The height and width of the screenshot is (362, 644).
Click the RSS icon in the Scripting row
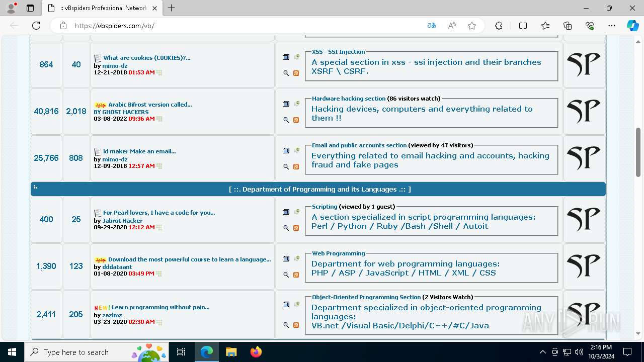click(x=296, y=228)
